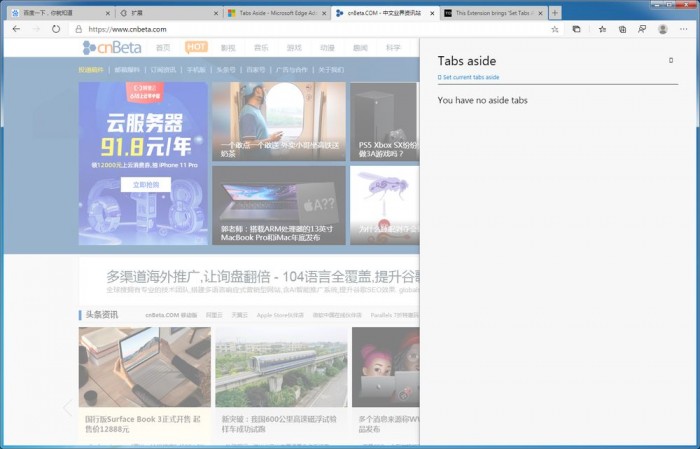700x449 pixels.
Task: Click 'Set current tabs aside' link
Action: 470,77
